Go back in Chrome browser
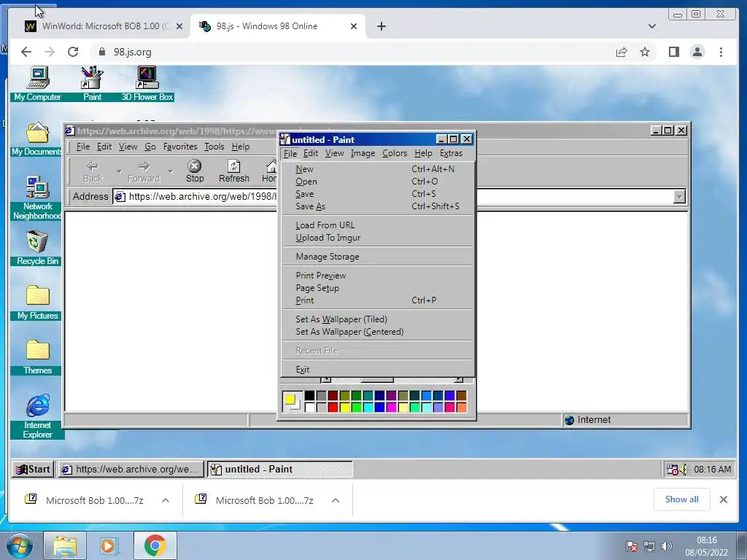The width and height of the screenshot is (747, 560). point(26,52)
